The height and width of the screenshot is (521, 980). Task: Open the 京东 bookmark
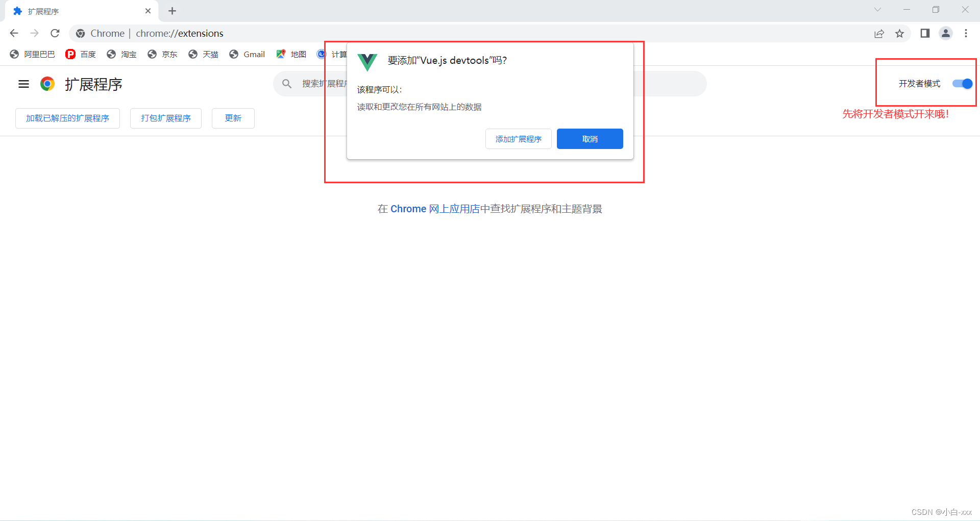[x=162, y=54]
